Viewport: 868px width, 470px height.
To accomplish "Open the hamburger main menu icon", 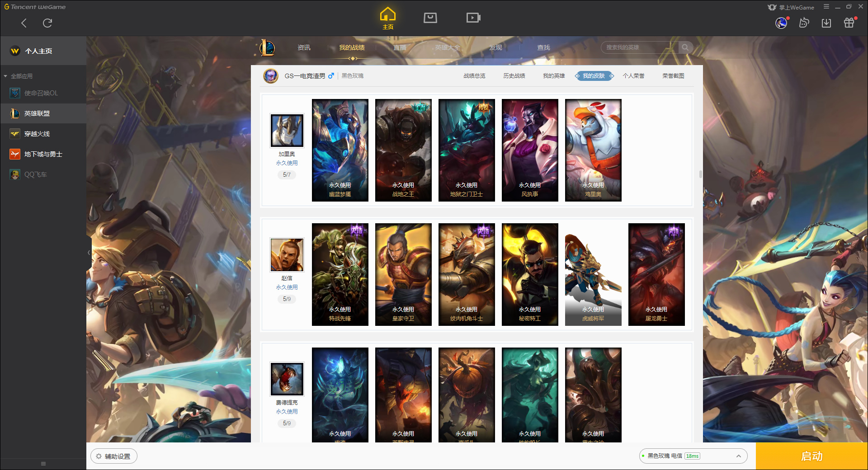I will (x=826, y=7).
